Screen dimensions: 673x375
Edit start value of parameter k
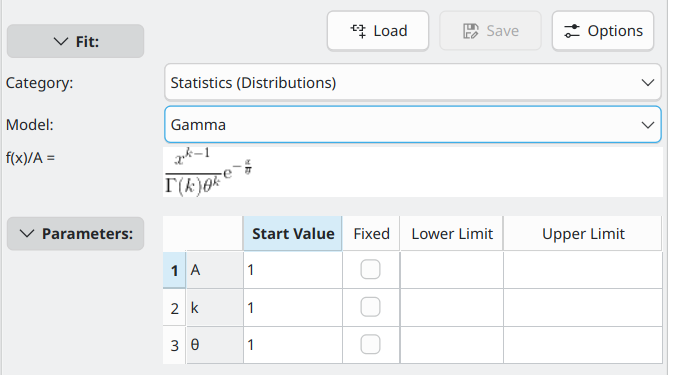293,308
